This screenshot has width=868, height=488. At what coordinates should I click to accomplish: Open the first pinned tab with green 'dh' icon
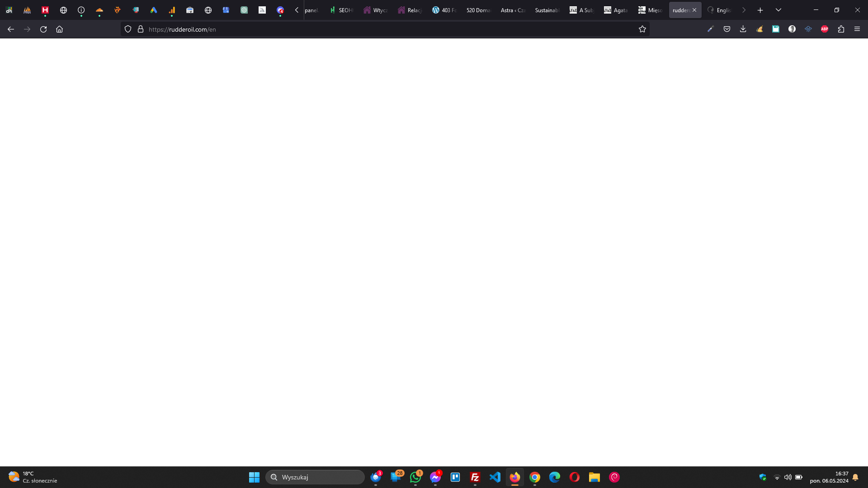[9, 10]
